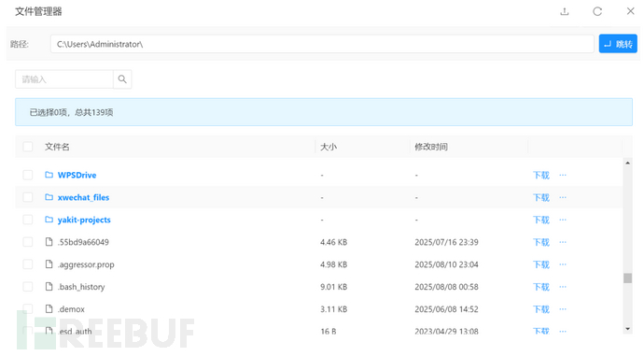Click the .aggressor.prop file icon

coord(49,263)
